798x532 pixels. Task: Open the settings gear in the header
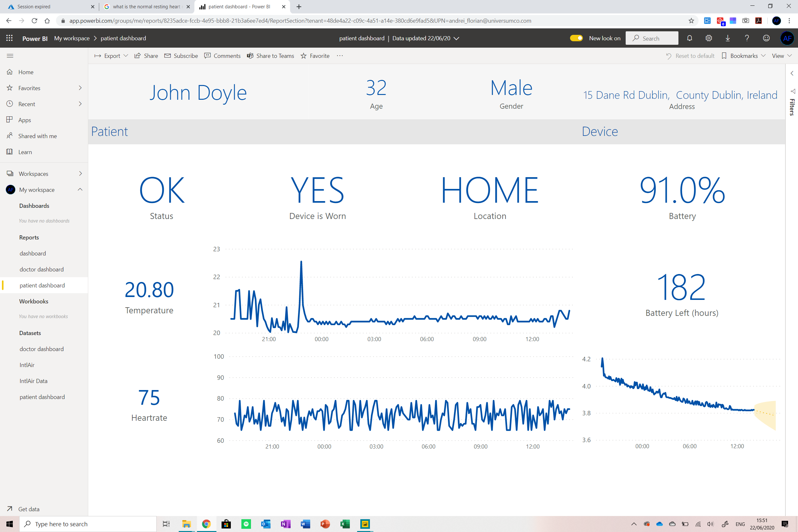(x=708, y=38)
